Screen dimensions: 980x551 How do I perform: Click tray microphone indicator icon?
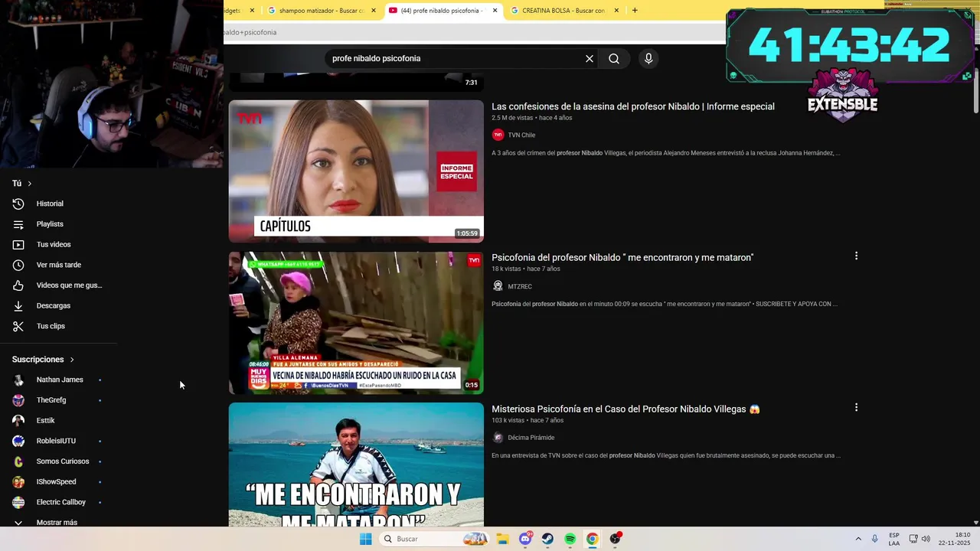pos(875,539)
